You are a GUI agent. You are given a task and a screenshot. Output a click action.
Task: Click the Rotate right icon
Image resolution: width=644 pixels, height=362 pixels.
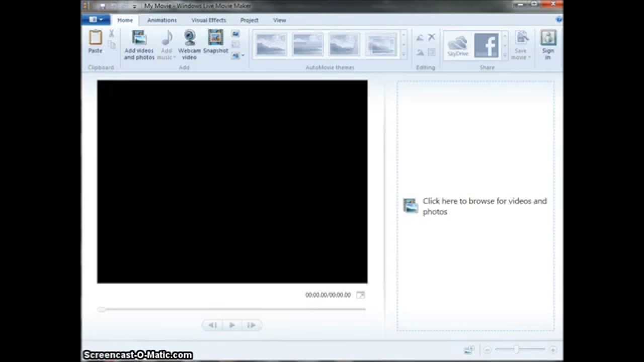(420, 52)
